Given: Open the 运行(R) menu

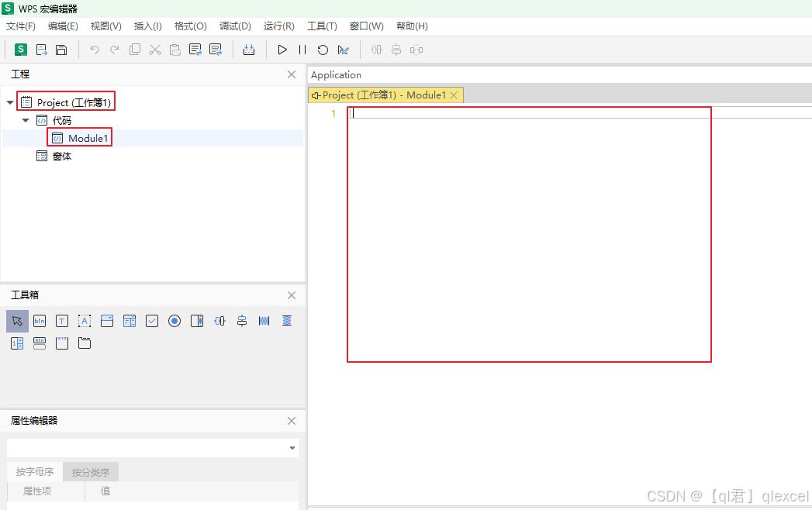Looking at the screenshot, I should click(278, 26).
